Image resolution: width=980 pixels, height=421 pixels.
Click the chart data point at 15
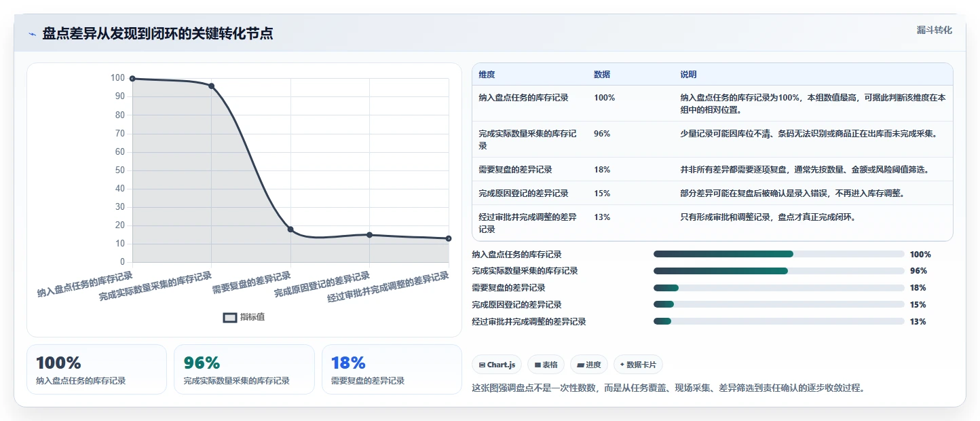(370, 235)
